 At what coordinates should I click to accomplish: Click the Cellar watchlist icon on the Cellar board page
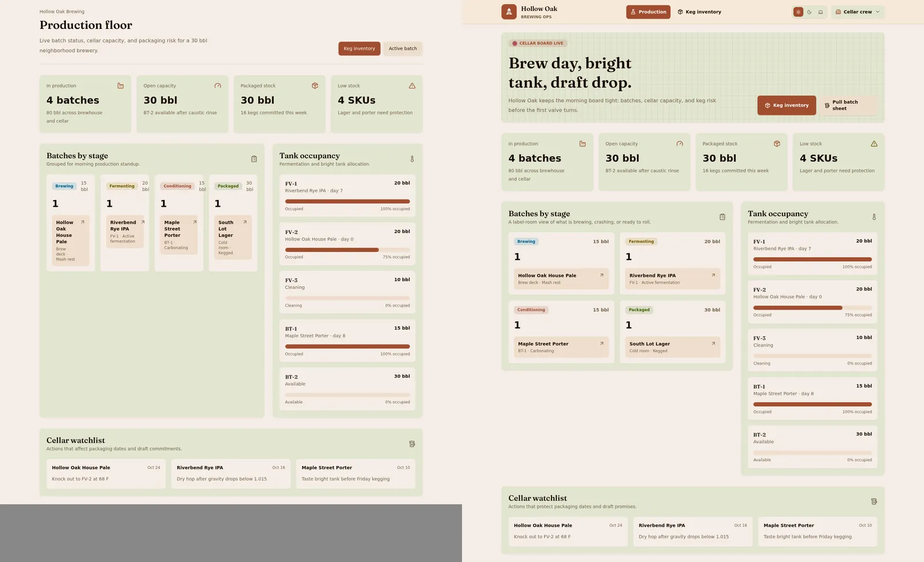874,501
